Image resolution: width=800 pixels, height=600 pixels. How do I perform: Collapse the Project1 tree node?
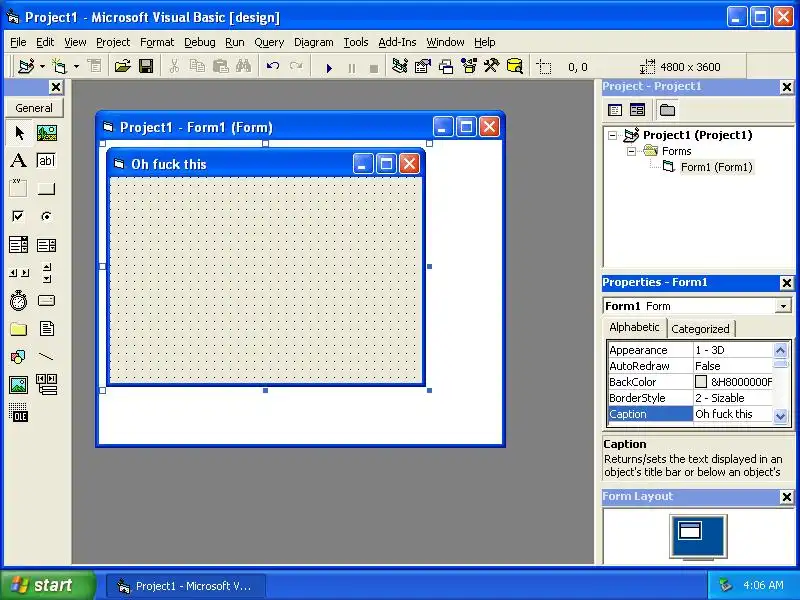[612, 136]
